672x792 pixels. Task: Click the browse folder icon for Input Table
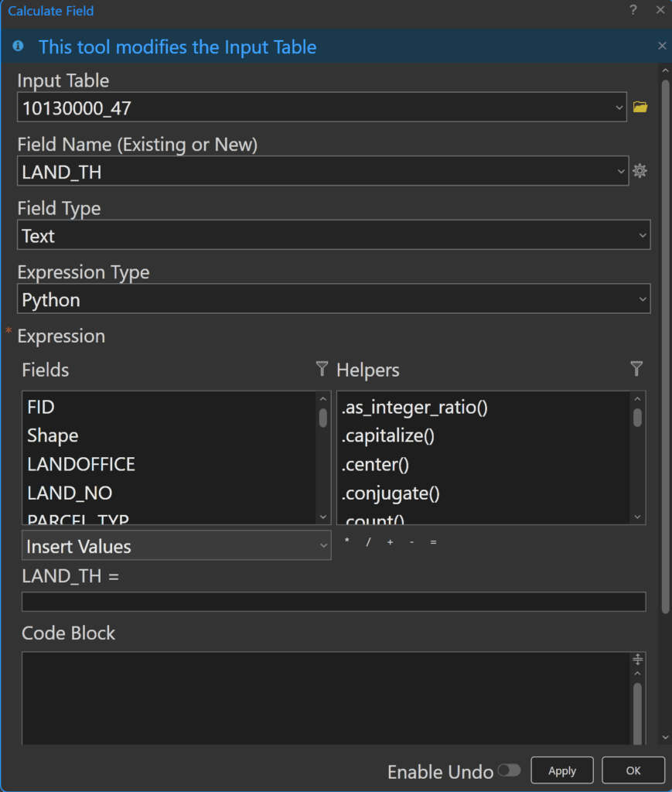coord(640,108)
